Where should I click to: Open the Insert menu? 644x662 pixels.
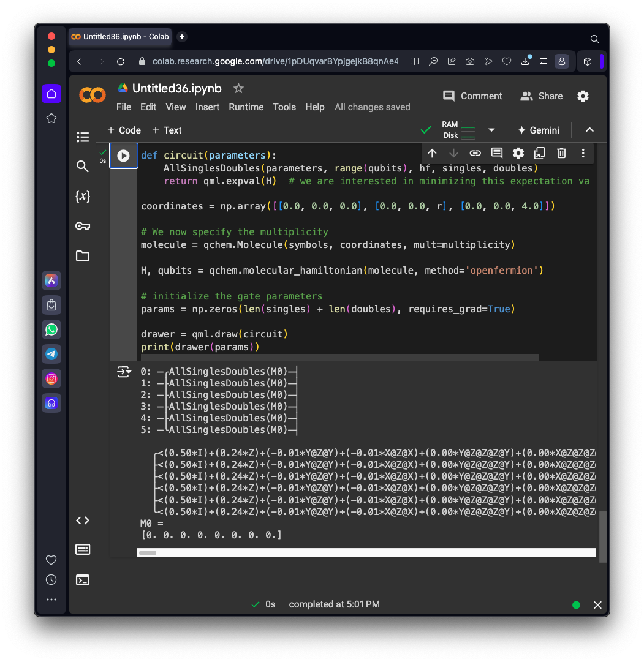[207, 107]
